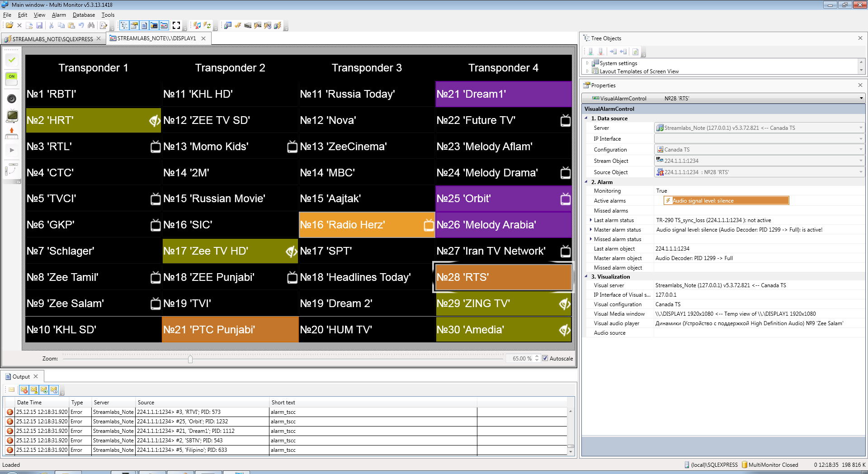Toggle the properties panel toolbar button

pos(134,25)
